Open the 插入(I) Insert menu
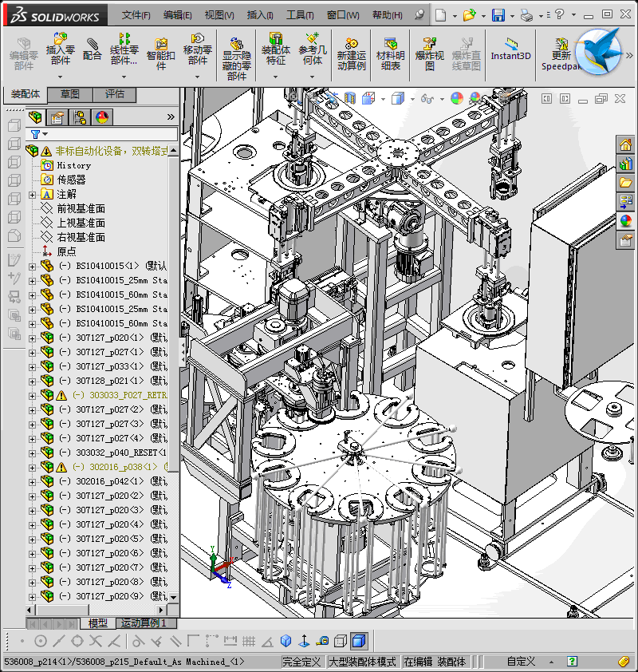 [260, 15]
